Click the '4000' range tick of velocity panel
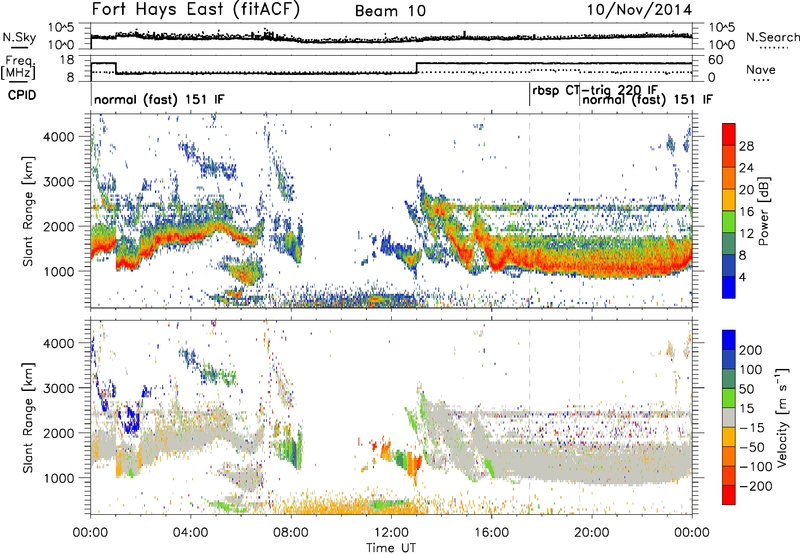The width and height of the screenshot is (800, 554). tap(58, 343)
